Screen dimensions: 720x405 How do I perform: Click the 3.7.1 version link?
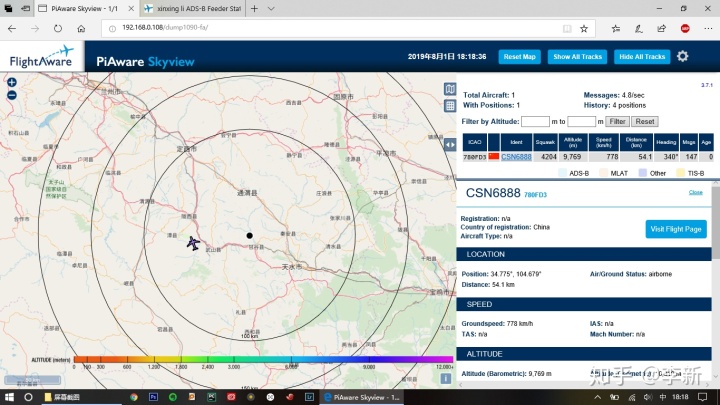click(x=707, y=85)
